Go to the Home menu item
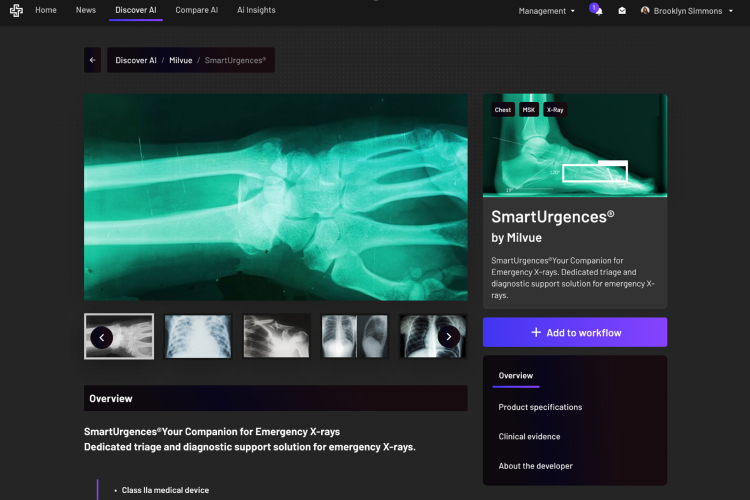 (46, 10)
